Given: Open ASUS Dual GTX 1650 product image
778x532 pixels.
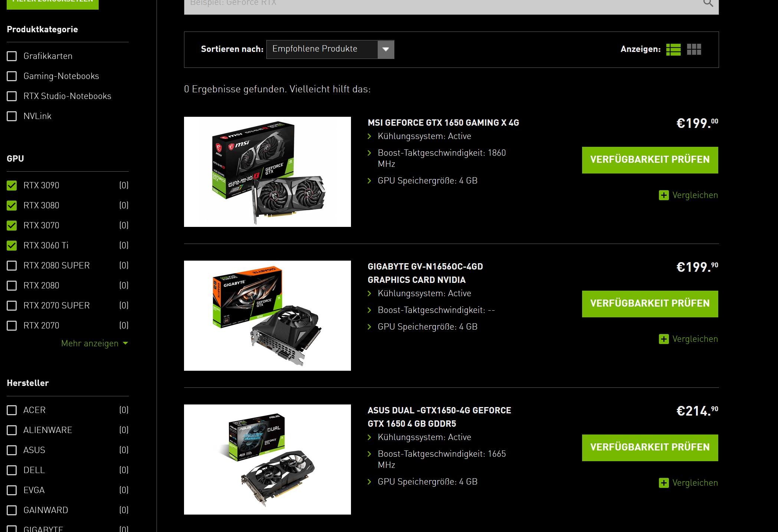Looking at the screenshot, I should 267,460.
